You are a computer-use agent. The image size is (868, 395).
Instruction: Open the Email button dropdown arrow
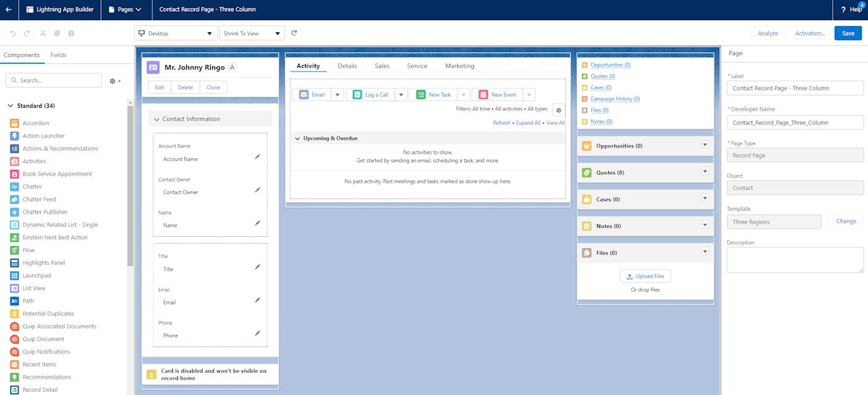(x=337, y=95)
